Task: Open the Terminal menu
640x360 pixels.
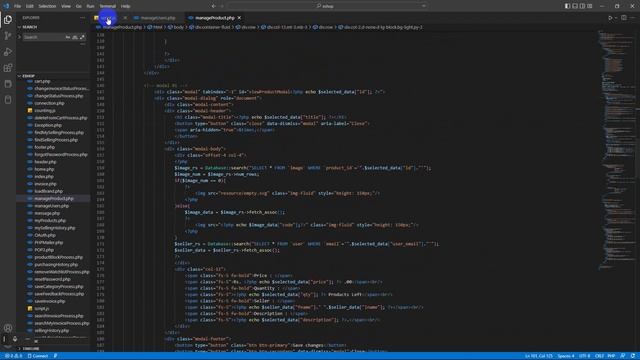Action: pos(108,6)
